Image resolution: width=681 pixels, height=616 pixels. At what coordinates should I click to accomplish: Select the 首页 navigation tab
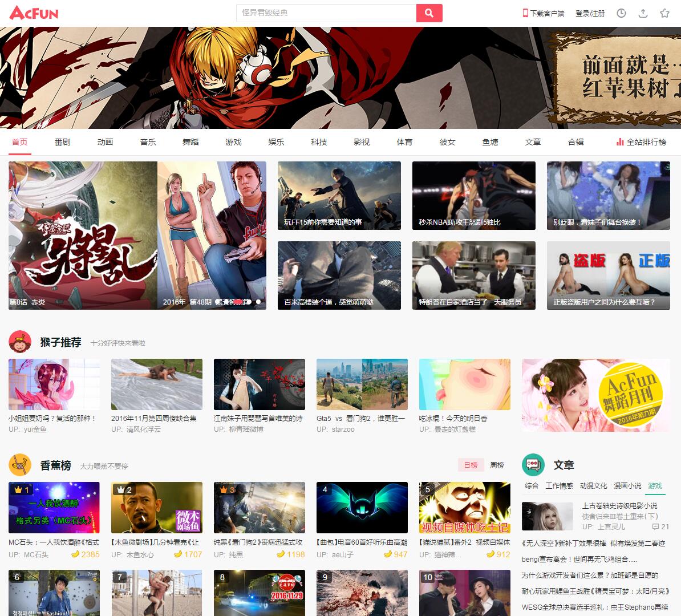[x=19, y=142]
